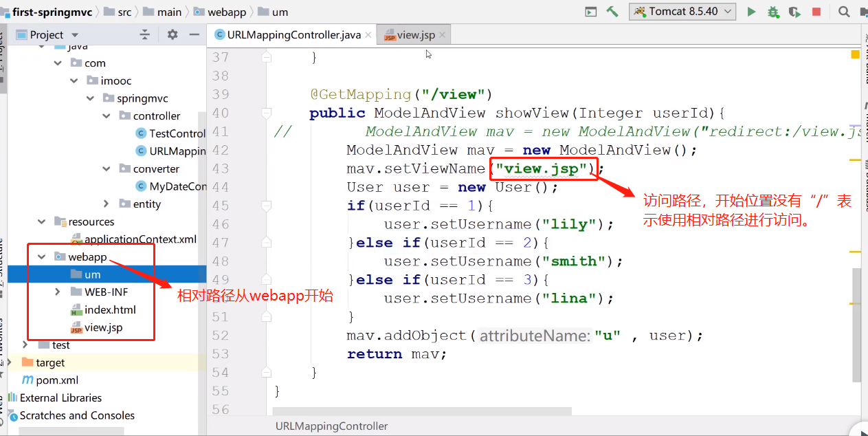The width and height of the screenshot is (868, 436).
Task: Start debugging with the bug icon
Action: coord(773,12)
